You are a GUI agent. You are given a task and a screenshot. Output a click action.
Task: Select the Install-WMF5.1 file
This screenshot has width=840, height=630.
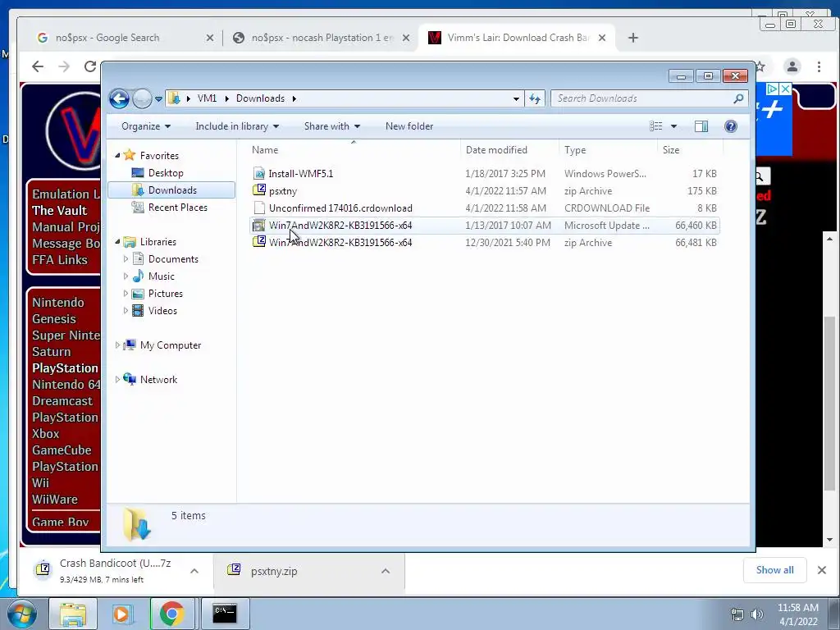(x=484, y=174)
